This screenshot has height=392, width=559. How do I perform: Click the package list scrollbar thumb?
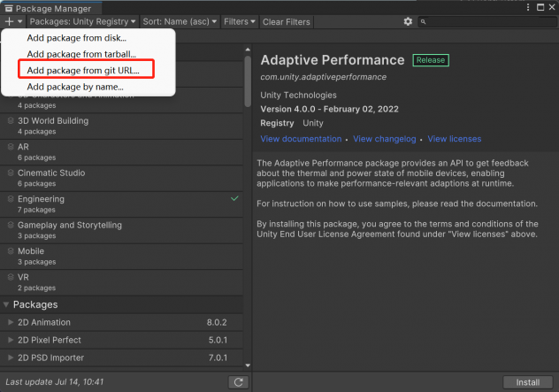(x=248, y=81)
